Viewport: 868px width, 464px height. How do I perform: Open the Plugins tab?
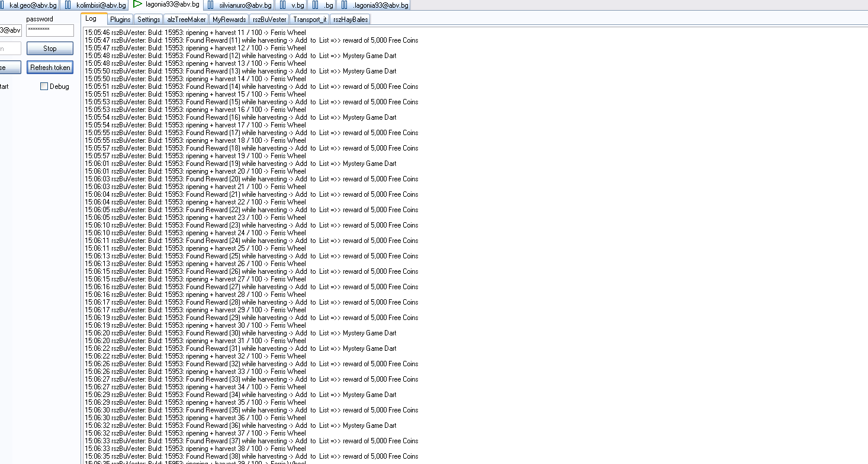click(x=120, y=20)
